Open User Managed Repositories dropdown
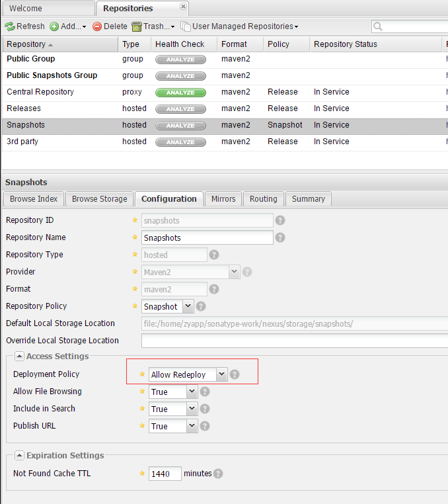The width and height of the screenshot is (448, 504). click(x=239, y=26)
